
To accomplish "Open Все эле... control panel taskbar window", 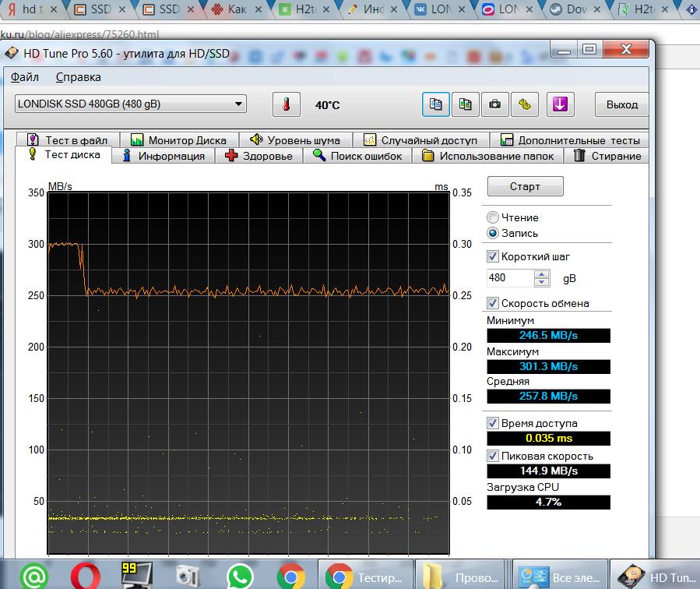I will coord(560,576).
